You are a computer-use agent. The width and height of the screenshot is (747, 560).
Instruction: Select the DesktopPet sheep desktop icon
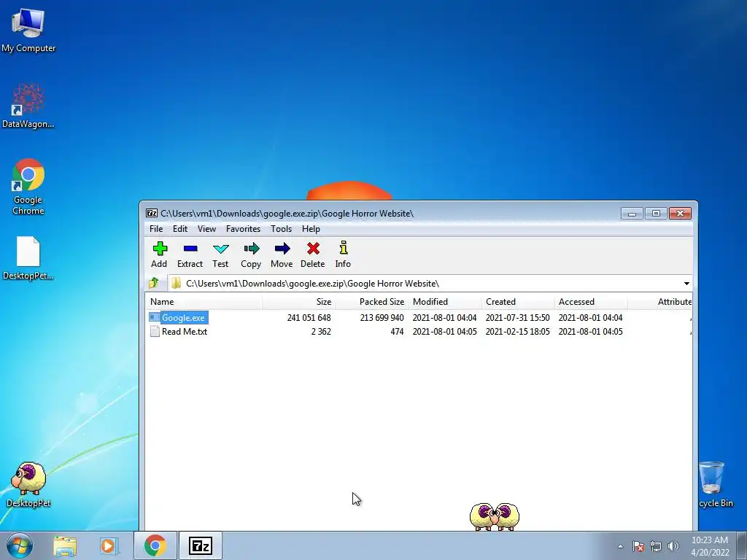[x=28, y=478]
